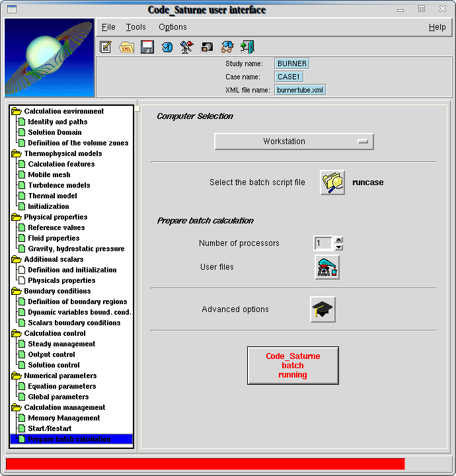
Task: Collapse the Boundary conditions folder
Action: 17,291
